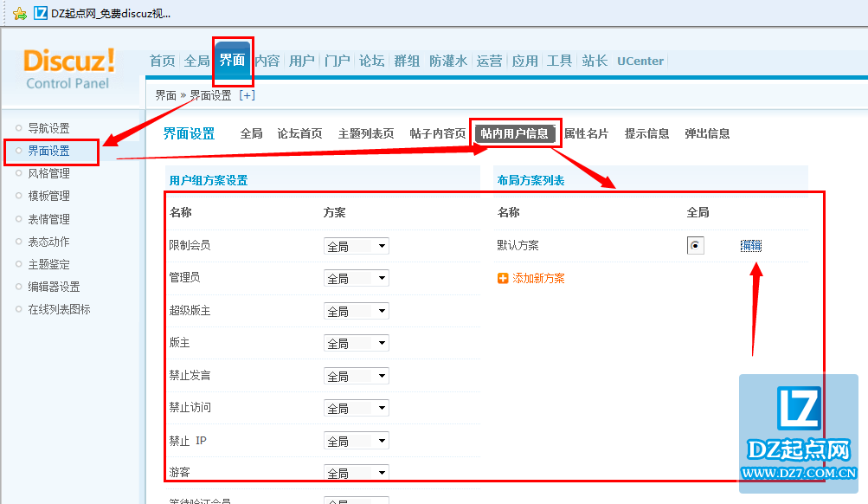Open UCenter from the top navigation
The width and height of the screenshot is (868, 504).
coord(640,61)
